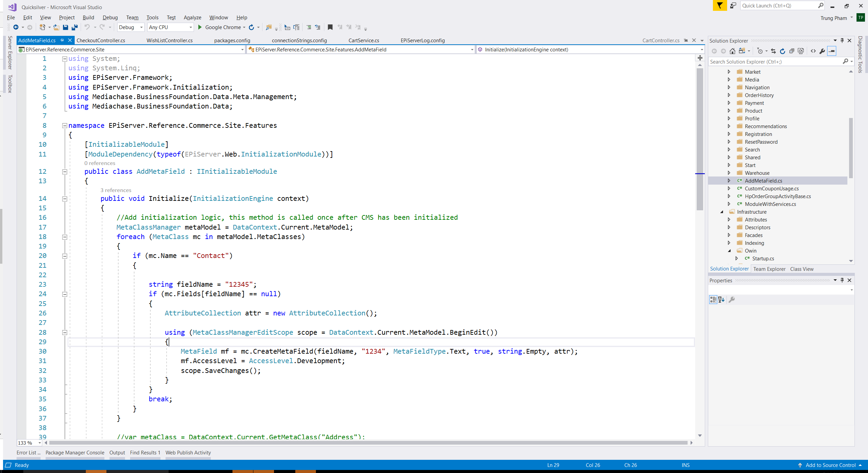868x473 pixels.
Task: Open the Debug configuration dropdown
Action: tap(141, 27)
